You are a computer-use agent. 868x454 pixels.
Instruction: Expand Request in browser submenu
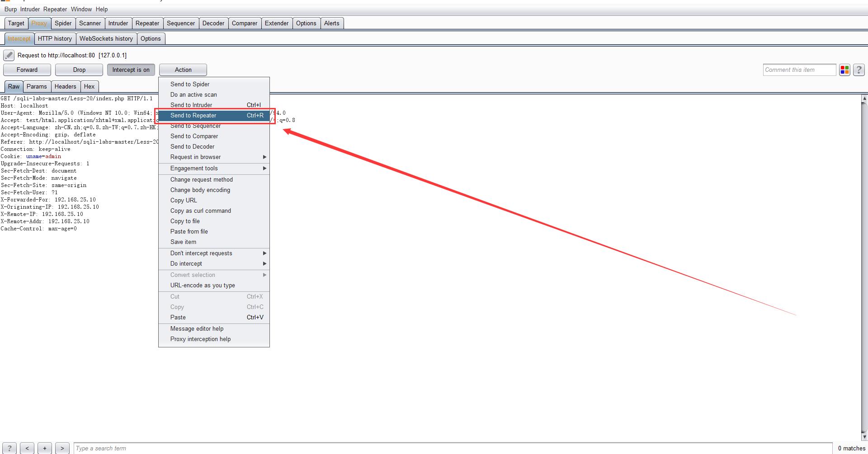pyautogui.click(x=214, y=157)
